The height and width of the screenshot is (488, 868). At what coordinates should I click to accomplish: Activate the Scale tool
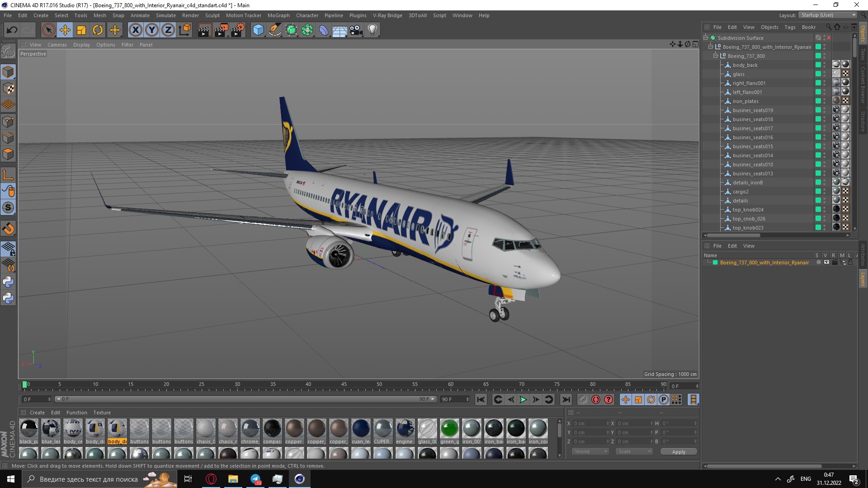[81, 30]
